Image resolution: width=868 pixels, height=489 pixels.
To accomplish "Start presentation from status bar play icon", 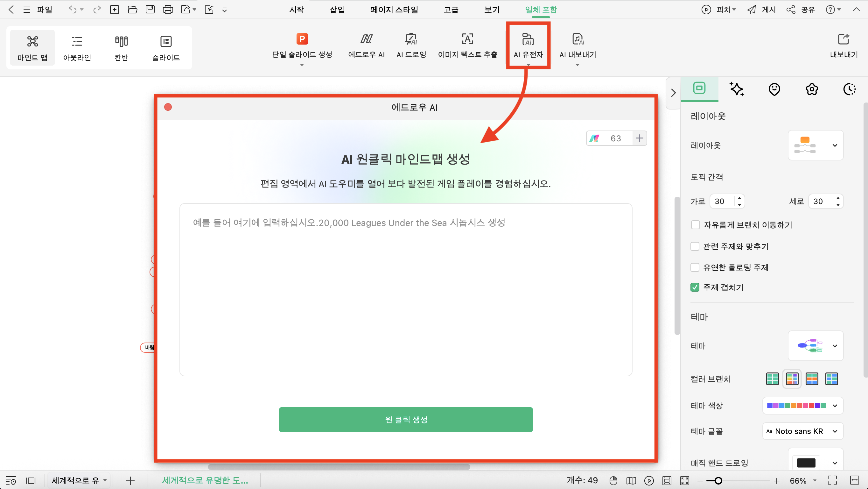I will tap(649, 480).
